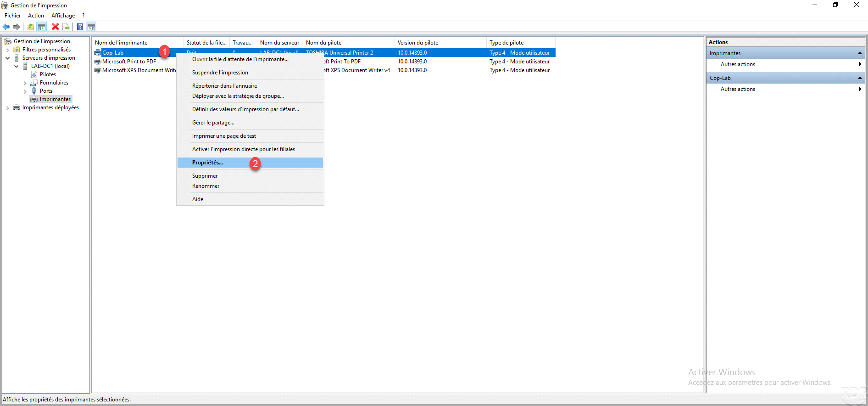Screen dimensions: 868x406
Task: Click the root Gestion de l'impression tree icon
Action: coord(8,41)
